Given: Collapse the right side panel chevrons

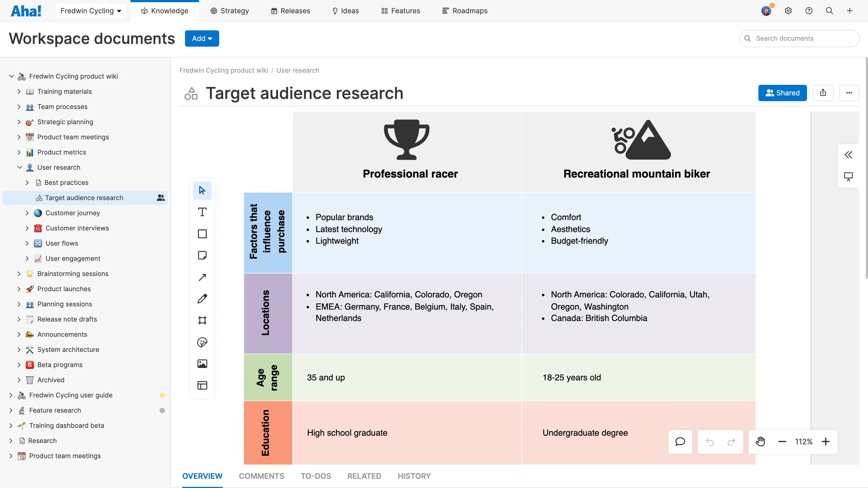Looking at the screenshot, I should click(848, 155).
